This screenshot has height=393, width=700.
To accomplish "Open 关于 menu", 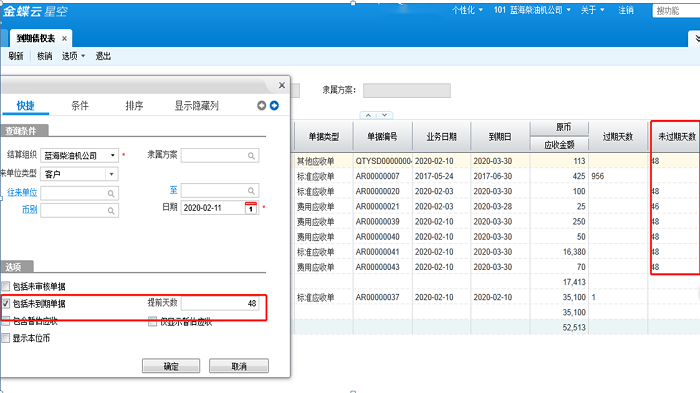I will pyautogui.click(x=592, y=10).
